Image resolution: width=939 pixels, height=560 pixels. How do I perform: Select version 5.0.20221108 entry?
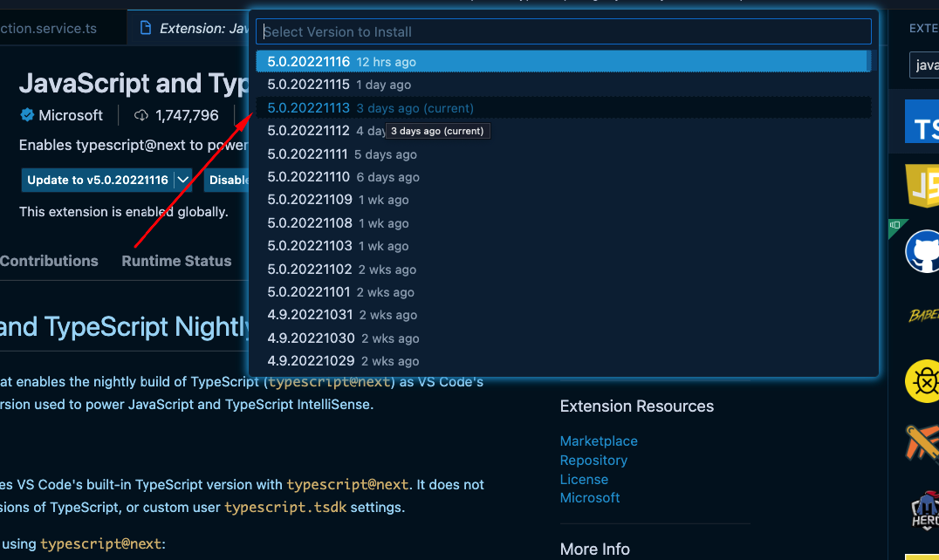coord(563,223)
